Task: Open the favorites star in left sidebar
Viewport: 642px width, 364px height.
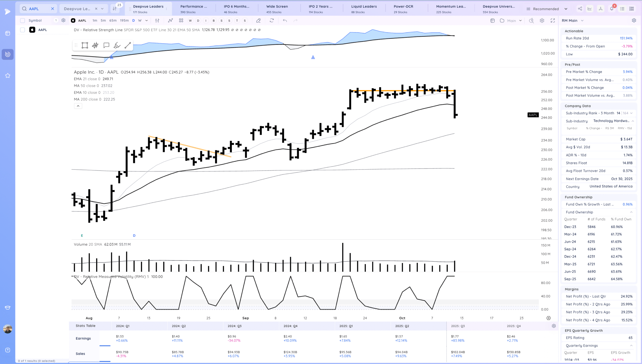Action: [x=8, y=75]
